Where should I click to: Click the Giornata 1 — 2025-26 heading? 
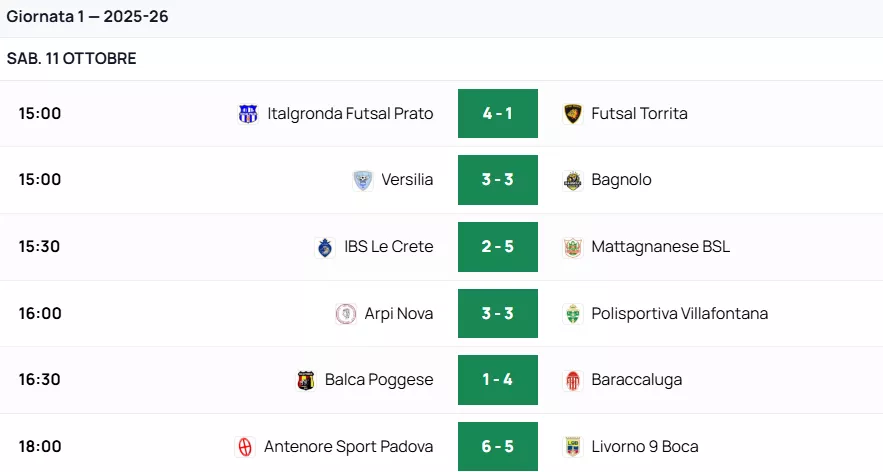[88, 17]
